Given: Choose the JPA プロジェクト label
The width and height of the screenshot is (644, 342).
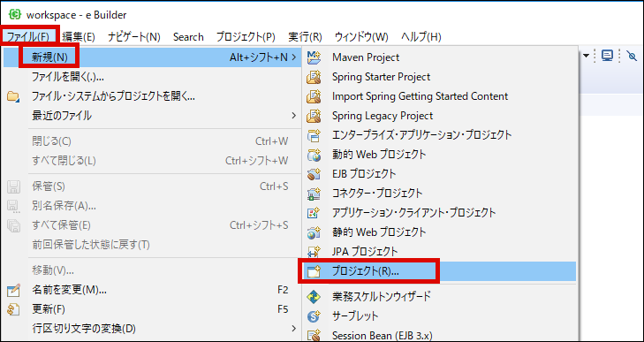Looking at the screenshot, I should (x=365, y=251).
